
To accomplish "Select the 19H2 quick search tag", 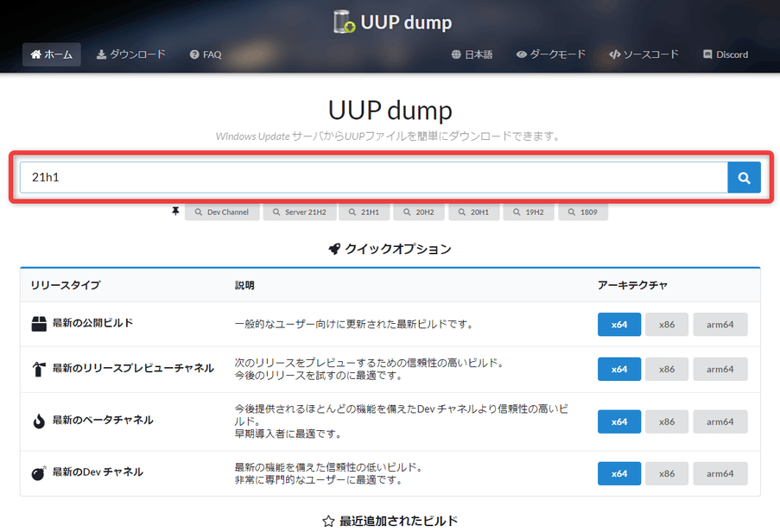I will pyautogui.click(x=529, y=212).
